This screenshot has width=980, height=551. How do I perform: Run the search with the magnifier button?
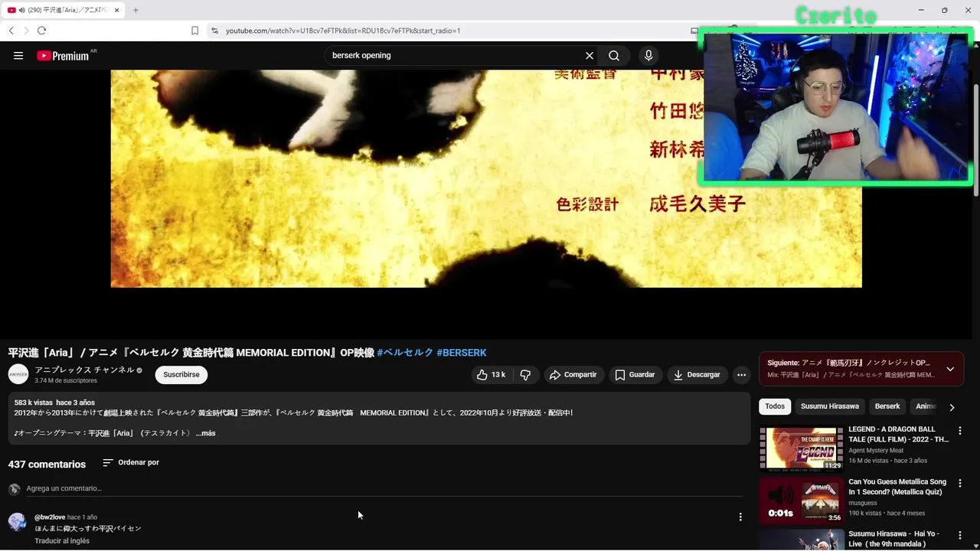tap(614, 55)
